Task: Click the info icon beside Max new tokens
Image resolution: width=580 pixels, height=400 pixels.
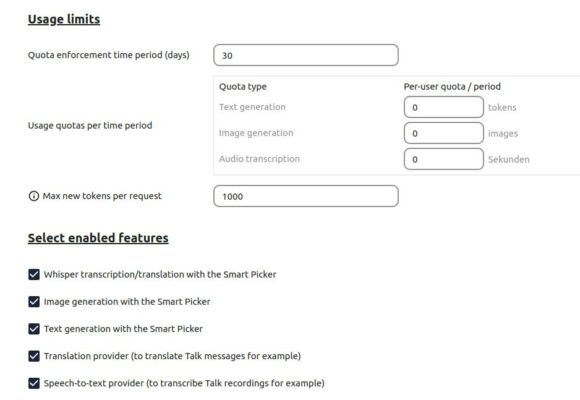Action: point(34,196)
